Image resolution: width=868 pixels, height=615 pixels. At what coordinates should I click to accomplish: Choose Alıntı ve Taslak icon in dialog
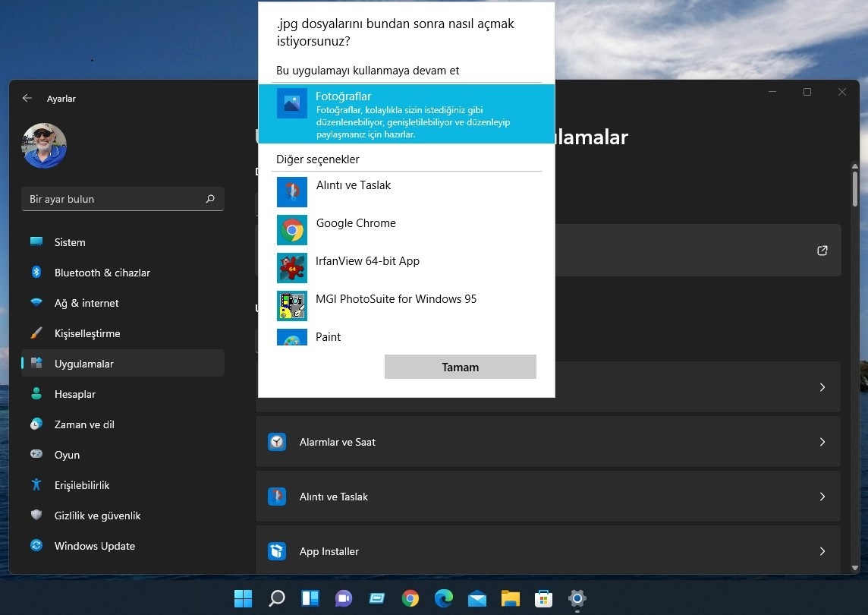point(291,191)
